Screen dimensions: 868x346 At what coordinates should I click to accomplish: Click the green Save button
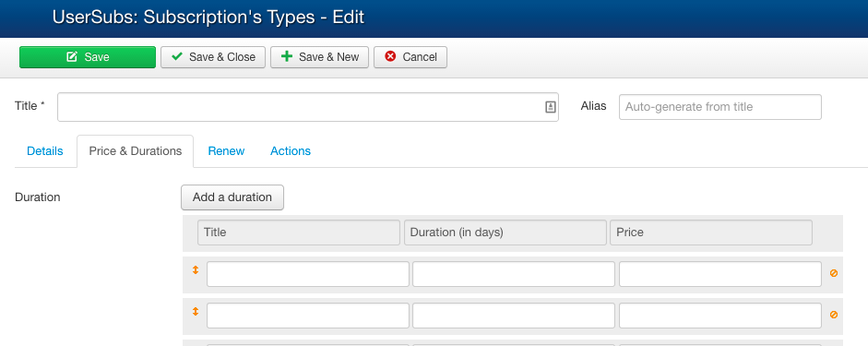pos(88,57)
